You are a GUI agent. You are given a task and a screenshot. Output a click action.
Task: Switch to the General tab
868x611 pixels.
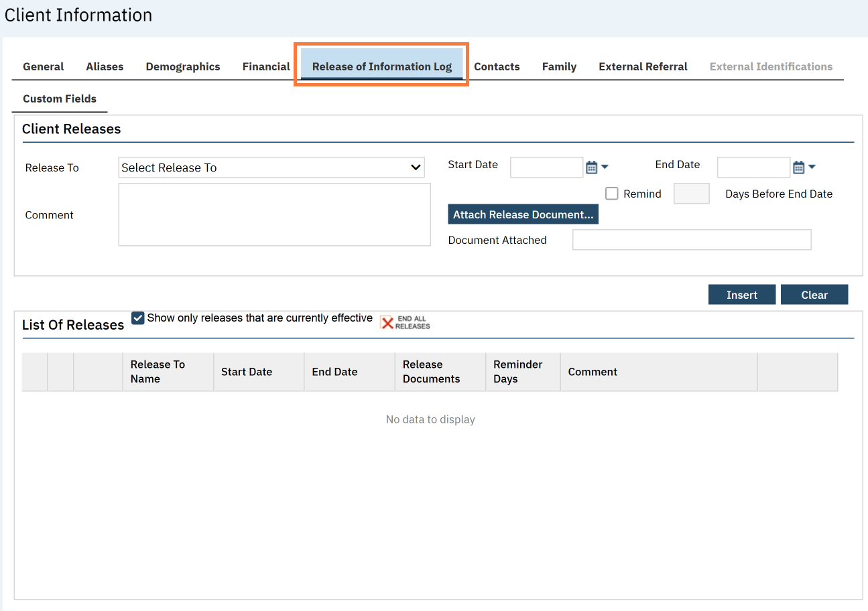click(x=44, y=67)
